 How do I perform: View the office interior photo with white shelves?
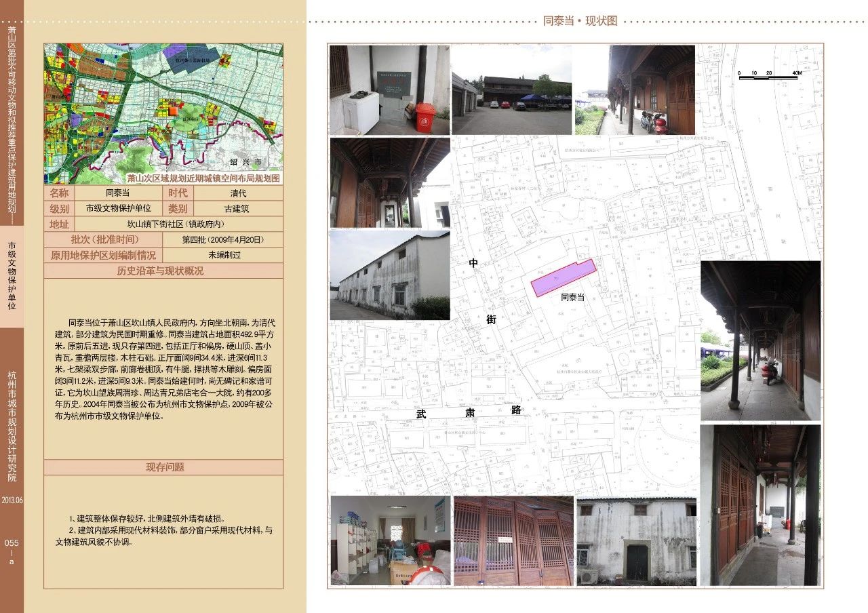tap(391, 540)
